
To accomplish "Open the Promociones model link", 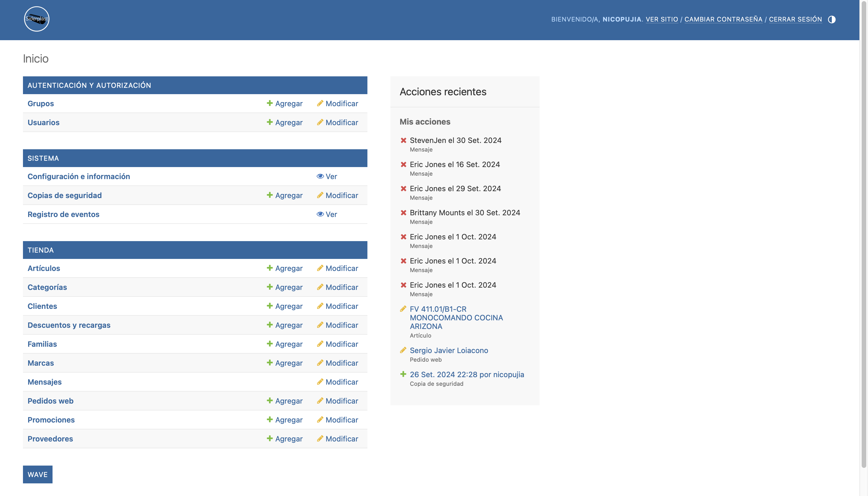I will 51,420.
